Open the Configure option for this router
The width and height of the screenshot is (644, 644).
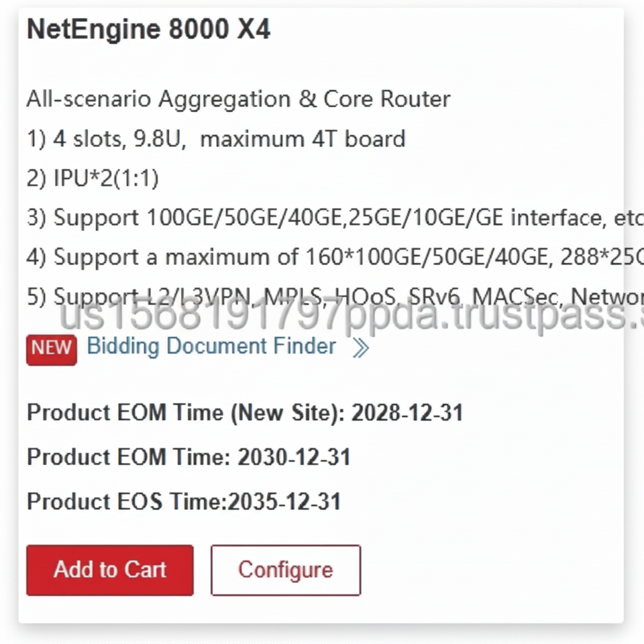coord(285,570)
